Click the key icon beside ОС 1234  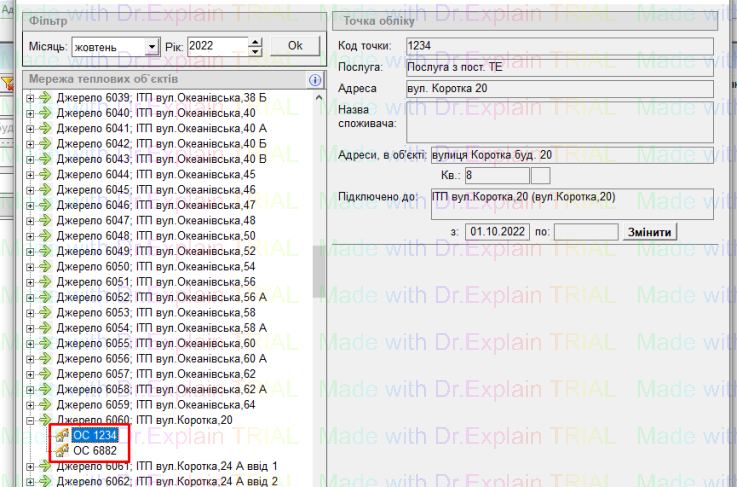point(62,436)
